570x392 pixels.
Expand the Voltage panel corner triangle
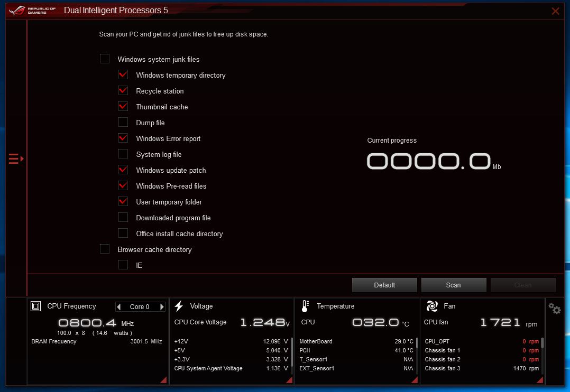click(x=290, y=380)
